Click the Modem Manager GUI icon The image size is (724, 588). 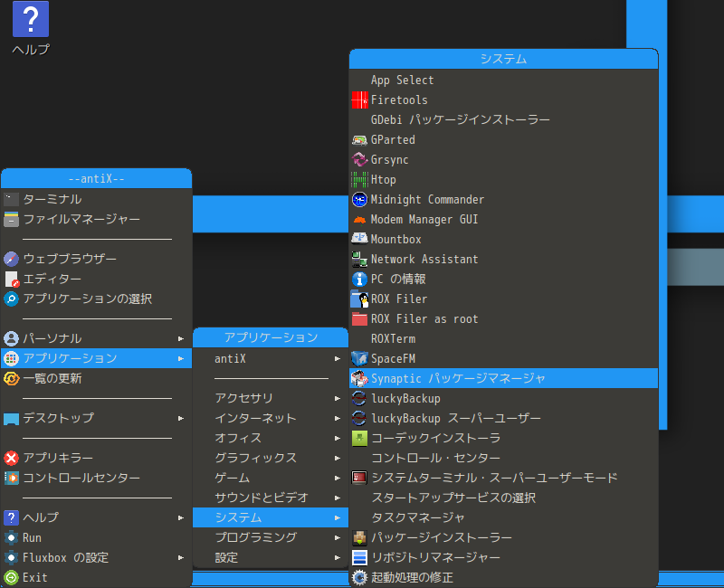coord(359,219)
